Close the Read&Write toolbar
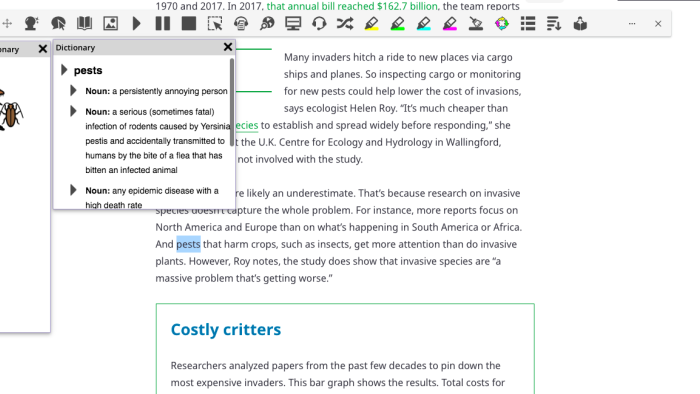 point(658,24)
